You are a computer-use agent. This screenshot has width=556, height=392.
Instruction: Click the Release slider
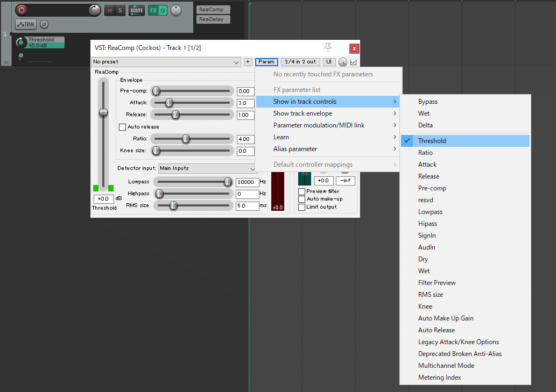[192, 115]
